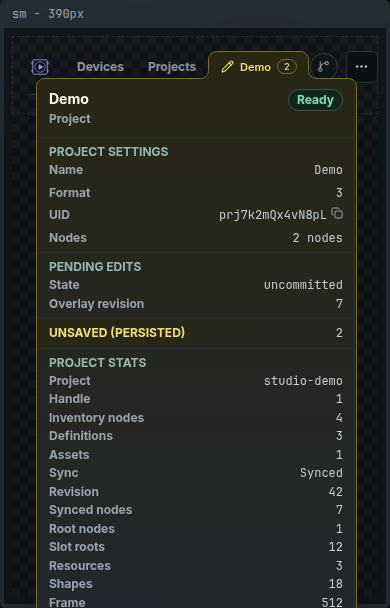
Task: Click the Ready status badge
Action: 315,100
